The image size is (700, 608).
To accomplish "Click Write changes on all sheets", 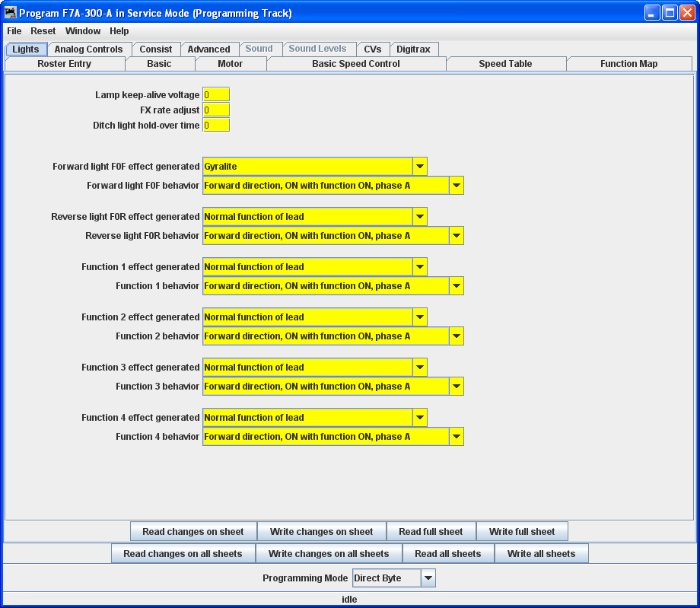I will [x=329, y=554].
